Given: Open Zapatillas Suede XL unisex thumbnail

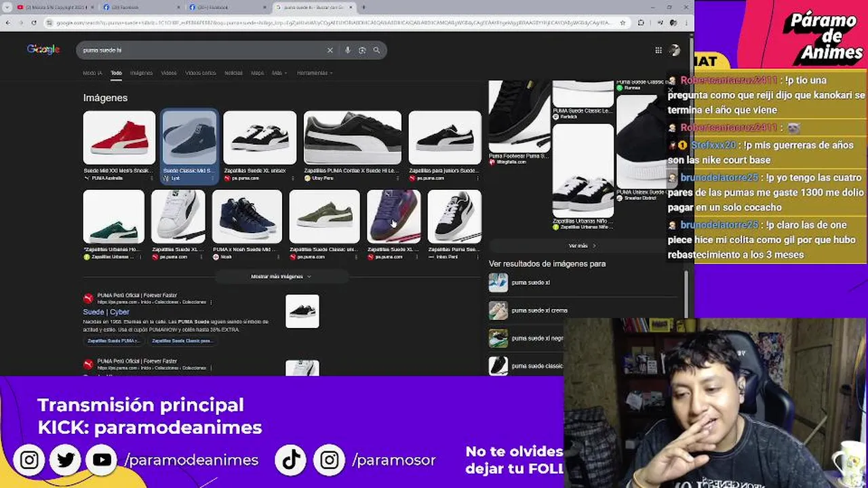Looking at the screenshot, I should (260, 138).
